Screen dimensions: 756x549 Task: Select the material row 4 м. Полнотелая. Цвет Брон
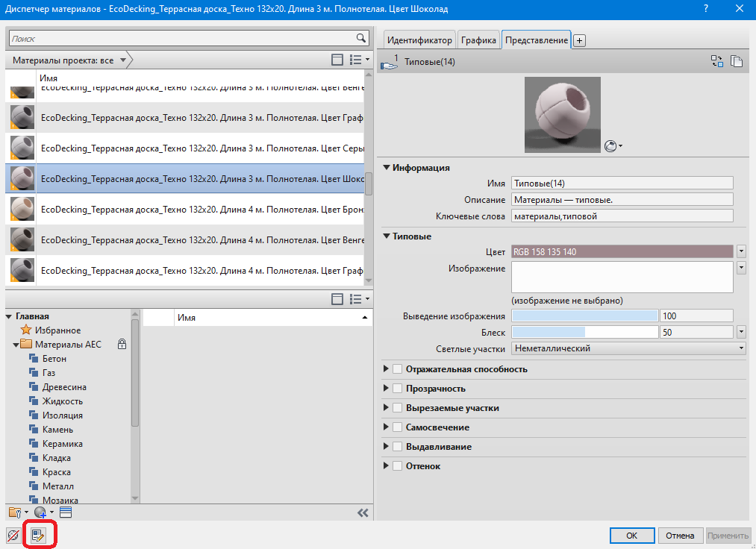(x=185, y=209)
